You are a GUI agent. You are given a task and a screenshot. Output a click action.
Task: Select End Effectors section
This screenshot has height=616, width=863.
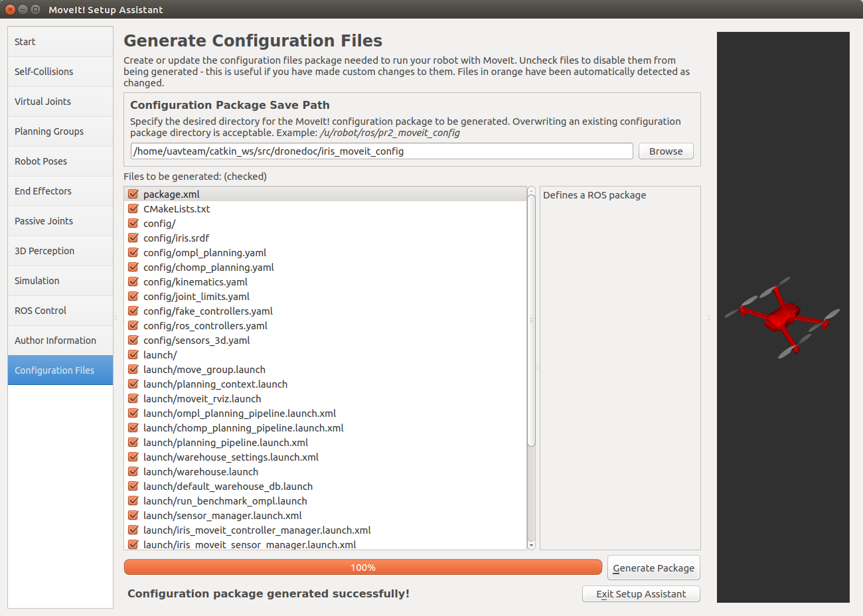coord(60,191)
